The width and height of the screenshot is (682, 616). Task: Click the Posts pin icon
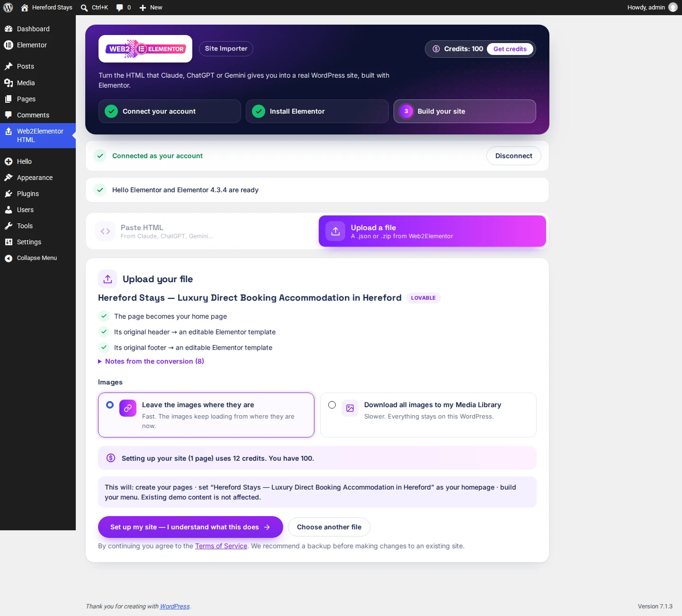point(9,66)
